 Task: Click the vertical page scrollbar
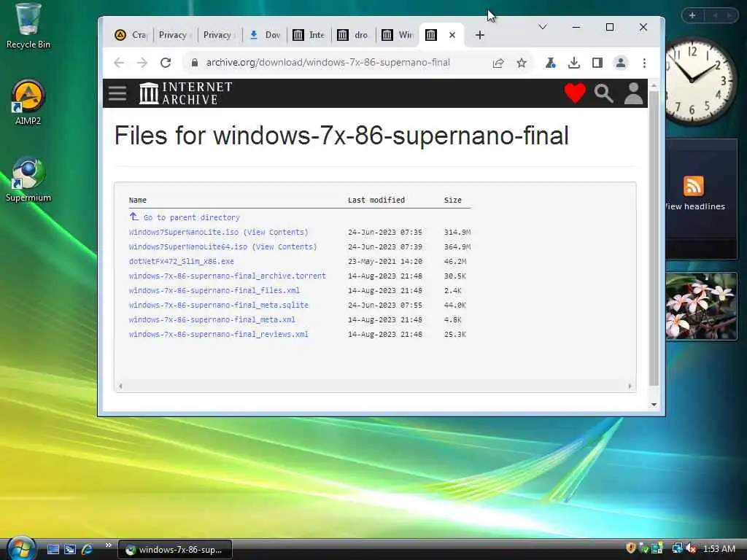click(654, 238)
